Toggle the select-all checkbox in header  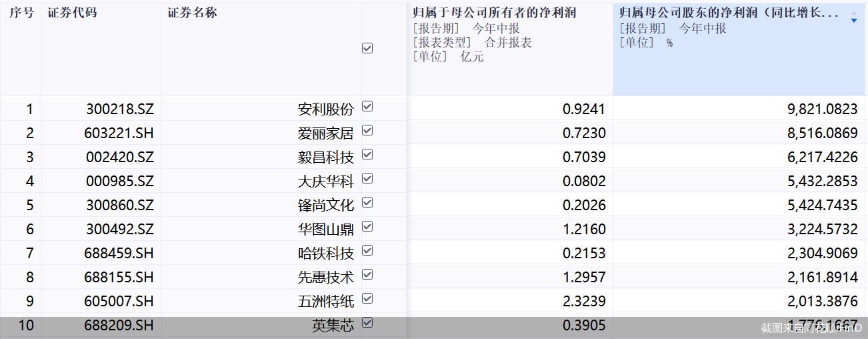pos(367,48)
